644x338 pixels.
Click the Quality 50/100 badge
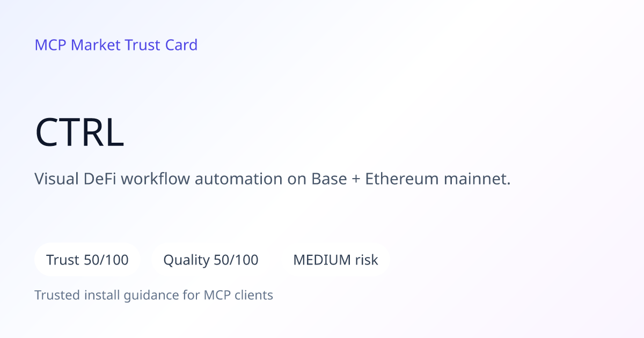click(x=211, y=260)
